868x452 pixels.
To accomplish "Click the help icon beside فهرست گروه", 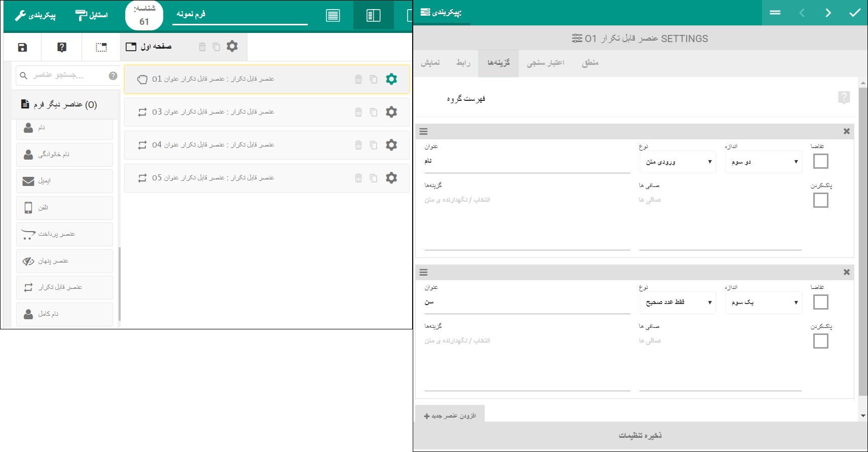I will 844,97.
